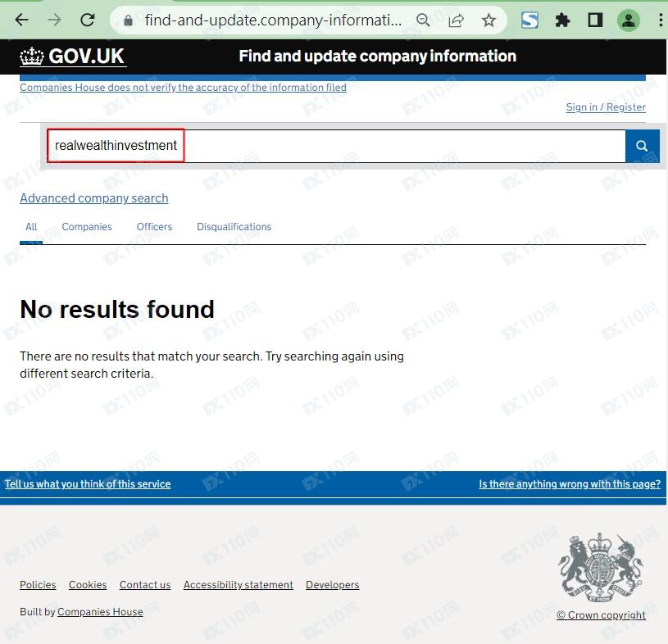Click the blue search magnifier button
Screen dimensions: 668x644
click(642, 146)
